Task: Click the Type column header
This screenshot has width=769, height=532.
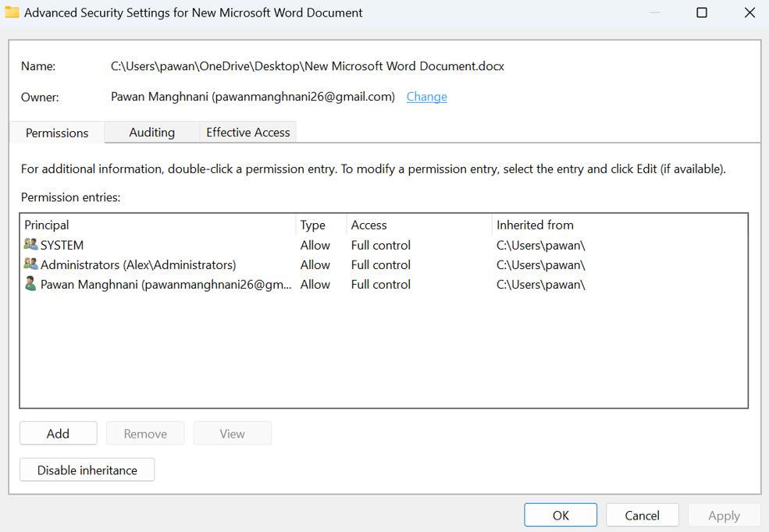Action: click(x=312, y=225)
